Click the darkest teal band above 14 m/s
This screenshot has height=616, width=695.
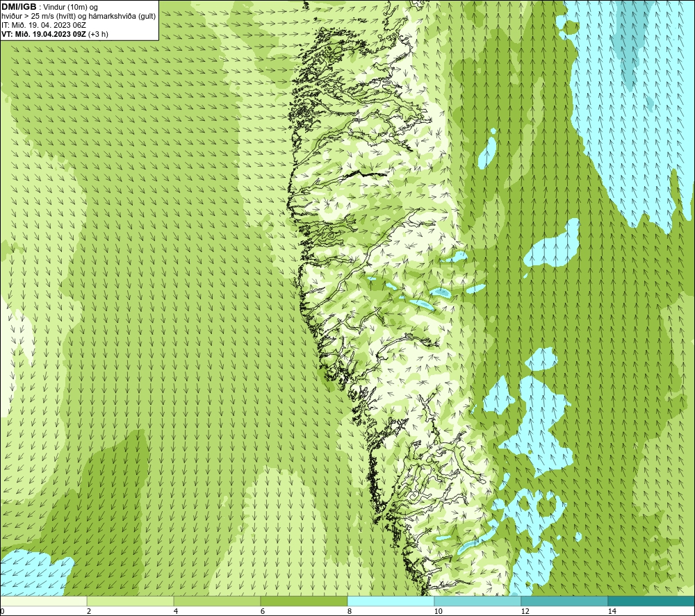point(652,601)
